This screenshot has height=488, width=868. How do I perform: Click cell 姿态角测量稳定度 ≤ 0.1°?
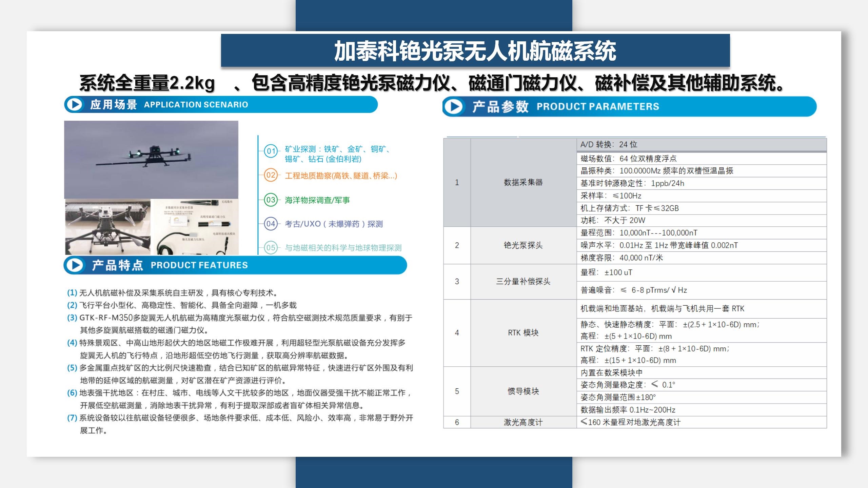click(x=702, y=385)
